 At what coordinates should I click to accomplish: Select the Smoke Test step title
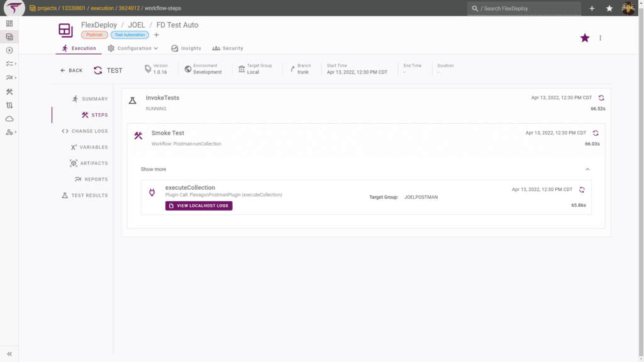[x=167, y=133]
